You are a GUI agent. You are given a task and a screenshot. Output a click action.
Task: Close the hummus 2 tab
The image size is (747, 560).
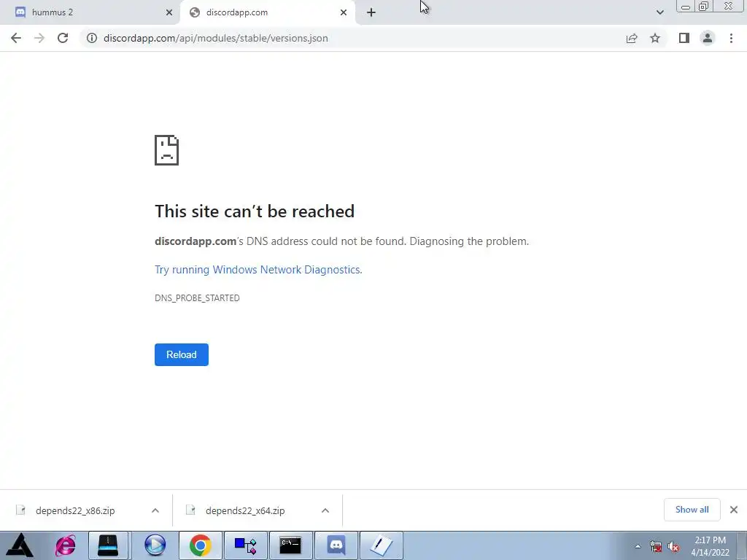(x=169, y=12)
